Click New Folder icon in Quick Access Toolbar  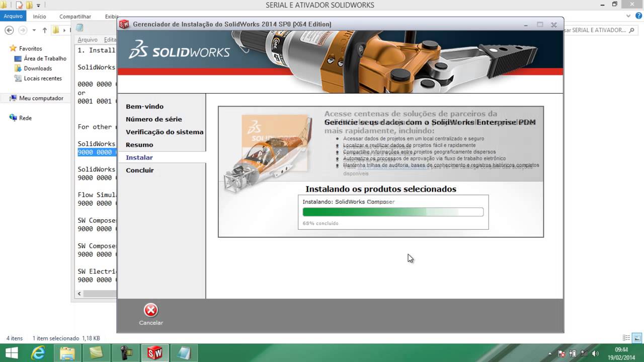click(29, 6)
